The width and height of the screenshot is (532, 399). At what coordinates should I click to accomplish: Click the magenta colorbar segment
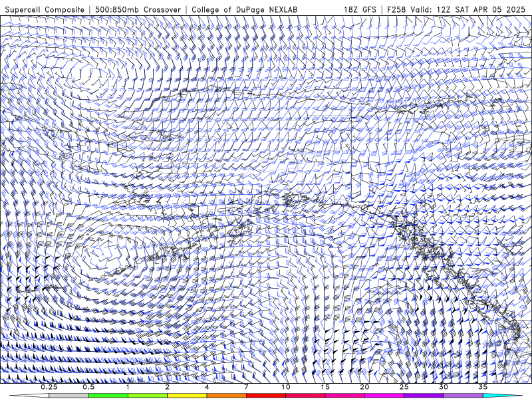point(384,396)
